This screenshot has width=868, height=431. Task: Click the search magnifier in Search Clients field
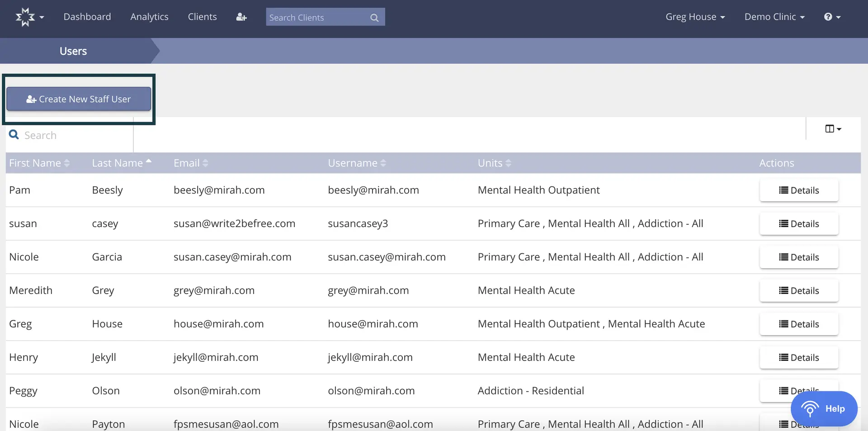[374, 18]
